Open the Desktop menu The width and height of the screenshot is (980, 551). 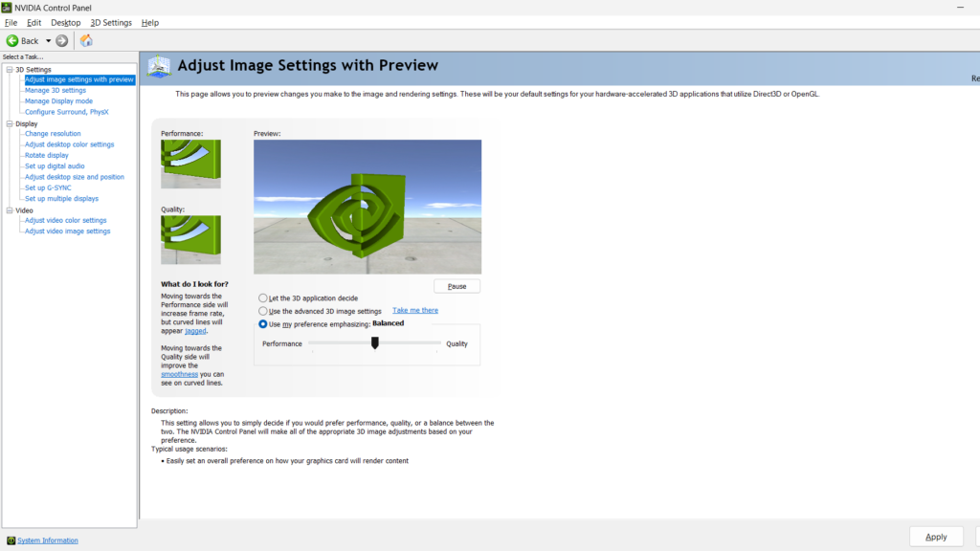click(x=65, y=22)
